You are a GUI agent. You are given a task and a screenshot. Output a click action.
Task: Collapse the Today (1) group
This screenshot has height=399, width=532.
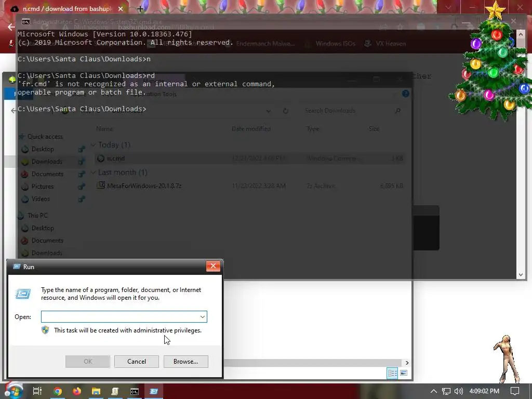[x=93, y=145]
